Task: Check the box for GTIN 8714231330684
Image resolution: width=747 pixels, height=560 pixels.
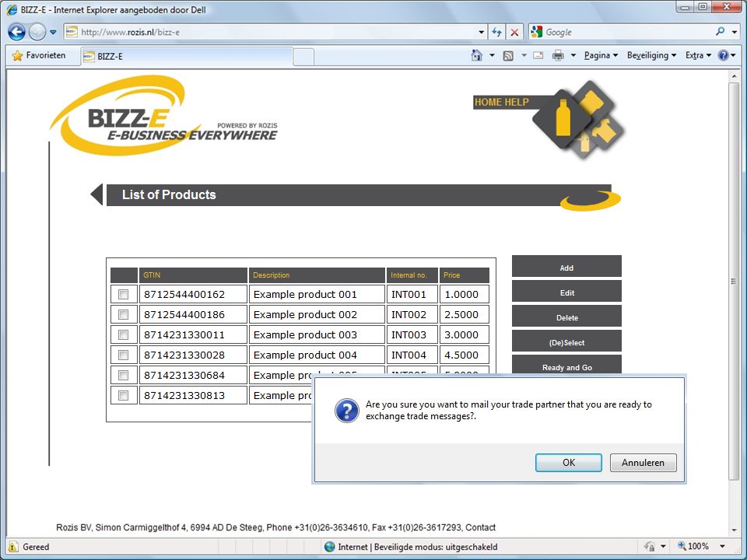Action: tap(124, 375)
